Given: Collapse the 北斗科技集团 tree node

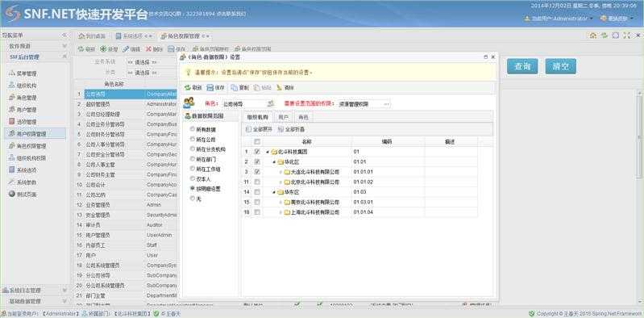Looking at the screenshot, I should (268, 152).
